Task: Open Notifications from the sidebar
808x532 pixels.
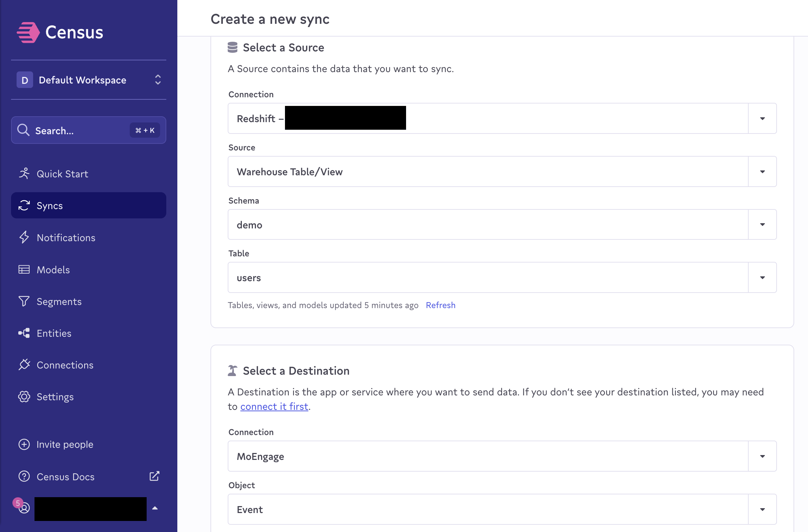Action: pyautogui.click(x=66, y=237)
